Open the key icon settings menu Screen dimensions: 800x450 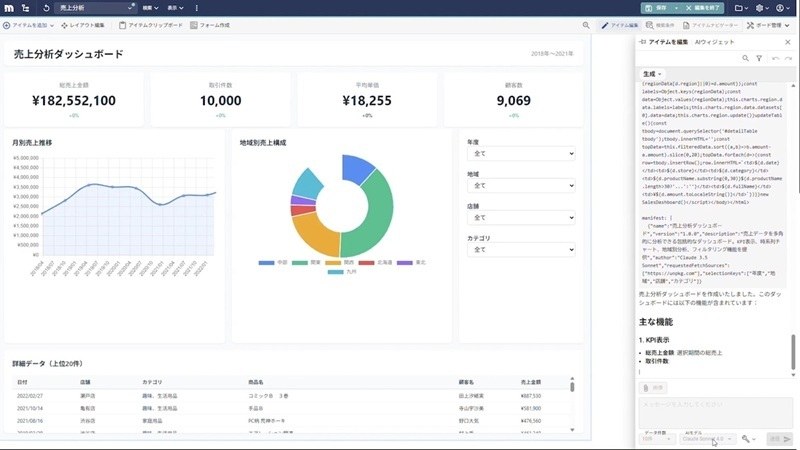[747, 439]
